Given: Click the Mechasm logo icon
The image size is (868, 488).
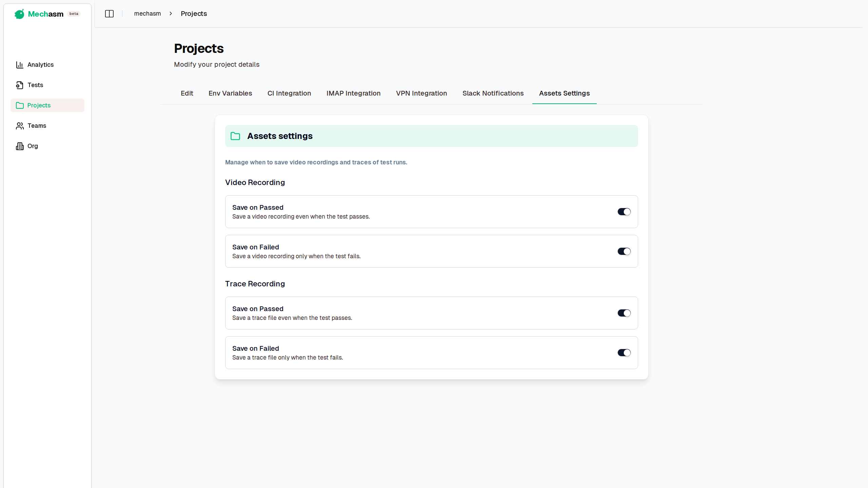Looking at the screenshot, I should point(19,14).
